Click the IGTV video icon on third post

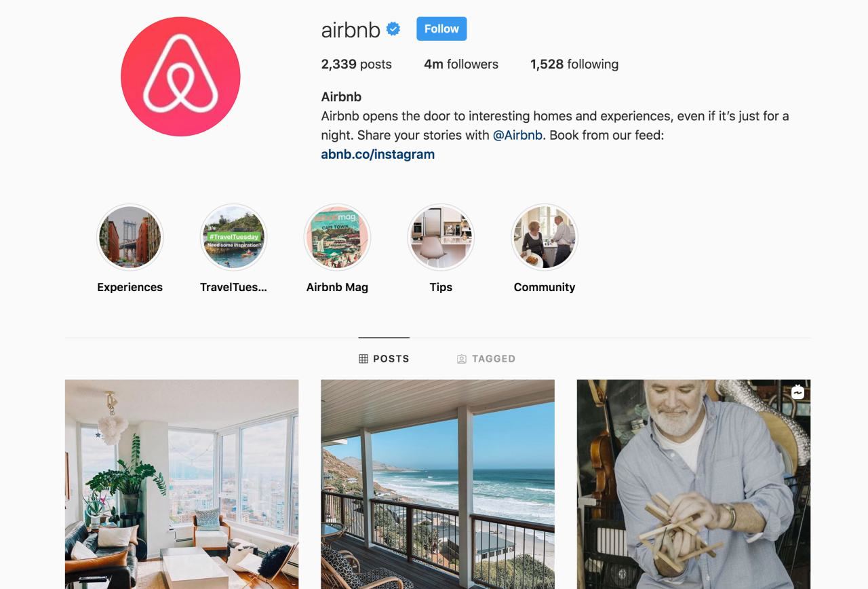point(797,392)
